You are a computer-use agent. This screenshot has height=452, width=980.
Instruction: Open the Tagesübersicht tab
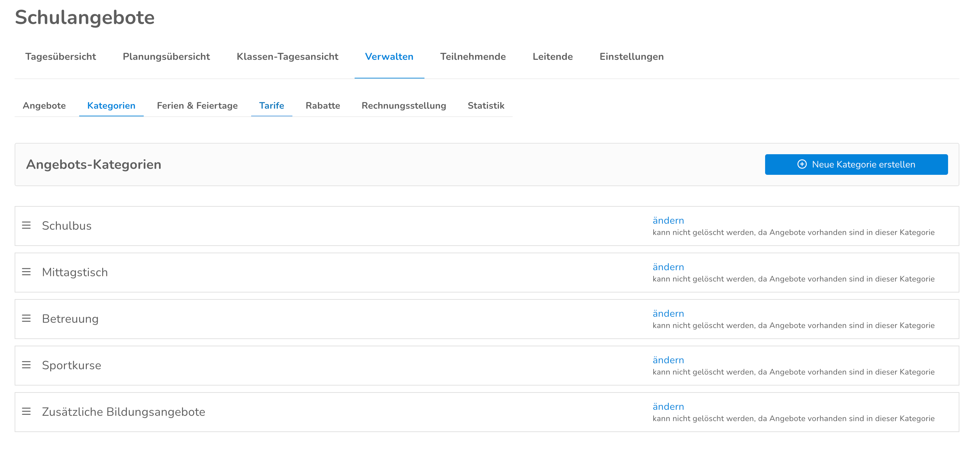(x=61, y=56)
